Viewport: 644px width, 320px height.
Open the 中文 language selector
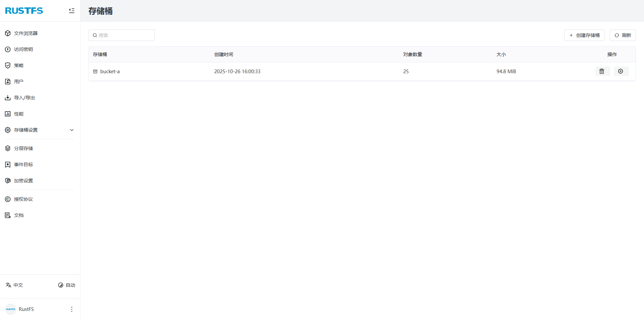pos(14,285)
